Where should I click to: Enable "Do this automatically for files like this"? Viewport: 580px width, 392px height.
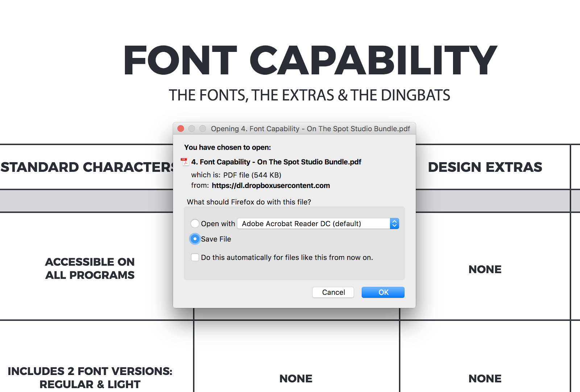click(x=195, y=257)
